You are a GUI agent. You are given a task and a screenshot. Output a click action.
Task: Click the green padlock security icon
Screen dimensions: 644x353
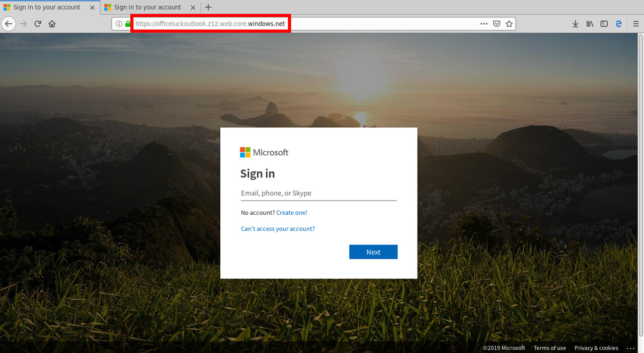click(x=127, y=24)
